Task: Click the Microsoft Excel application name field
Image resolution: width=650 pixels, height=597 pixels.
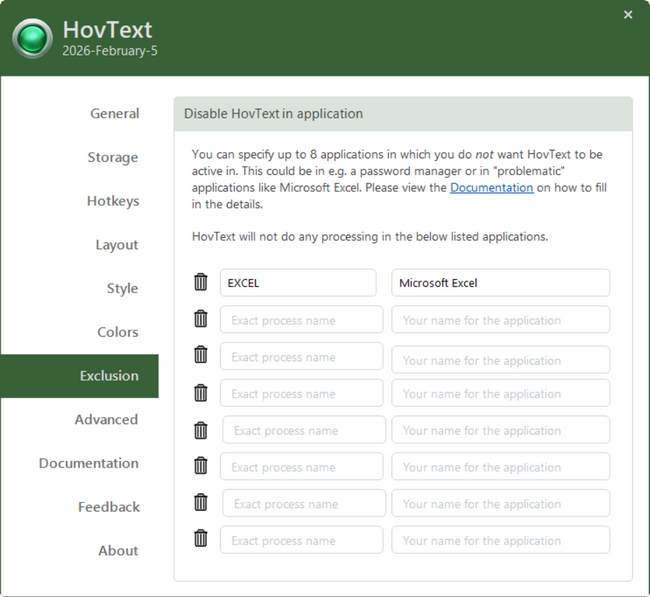Action: coord(500,283)
